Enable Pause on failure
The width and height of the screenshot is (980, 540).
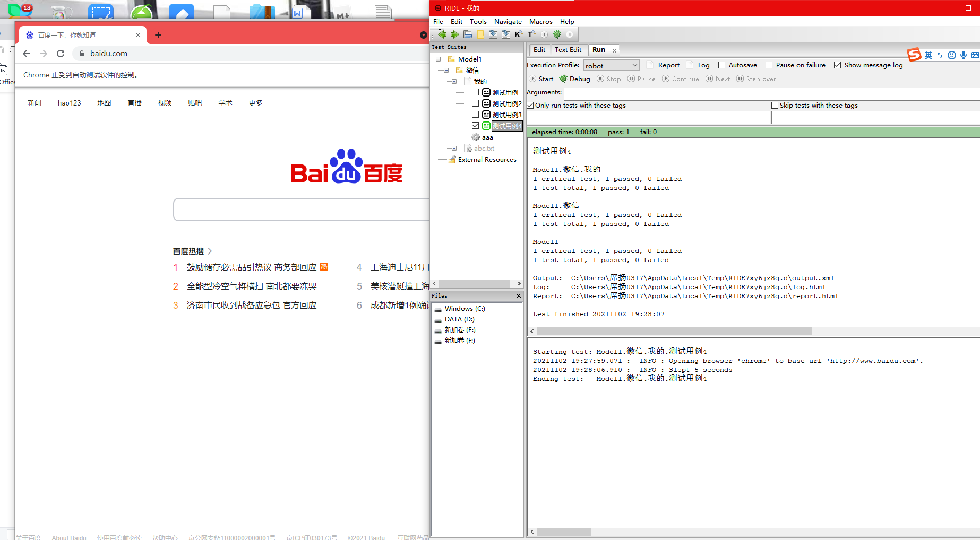tap(769, 65)
